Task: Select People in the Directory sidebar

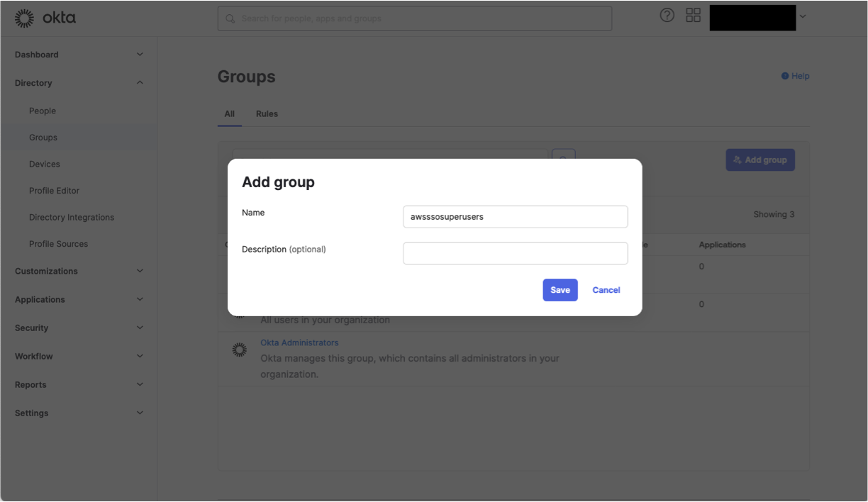Action: pos(42,111)
